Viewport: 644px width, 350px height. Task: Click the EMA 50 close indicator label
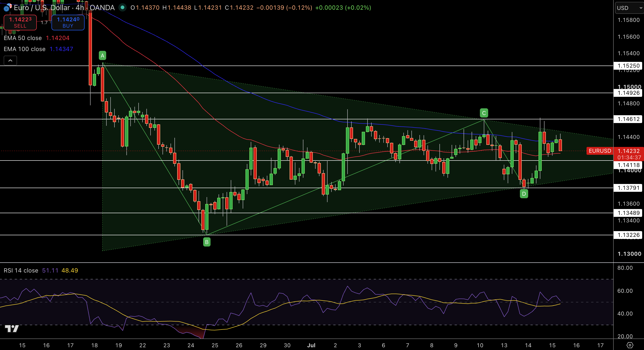tap(23, 38)
